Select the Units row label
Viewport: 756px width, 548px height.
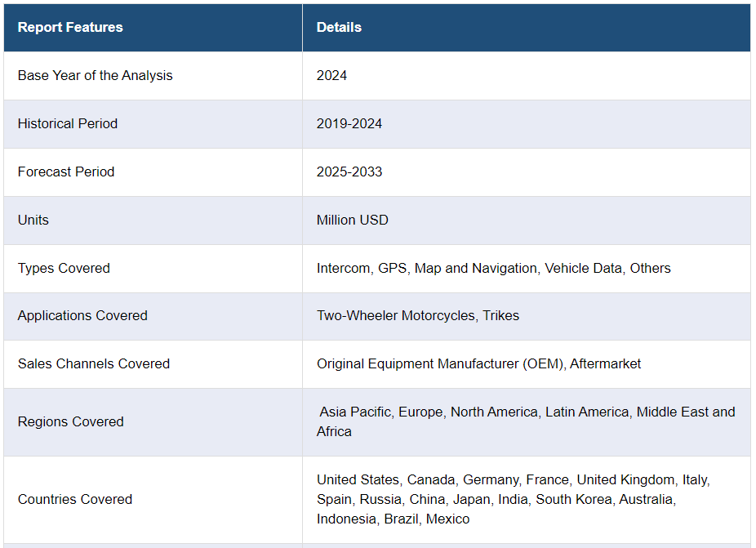(33, 220)
